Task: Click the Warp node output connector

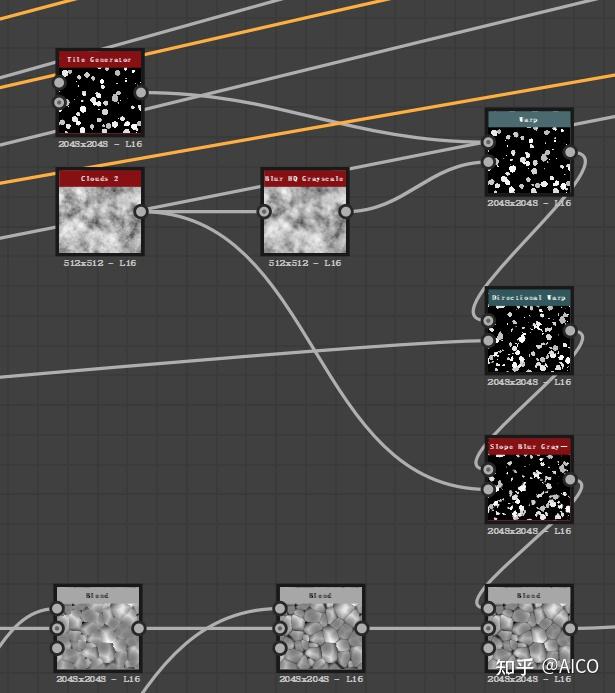Action: click(x=570, y=152)
